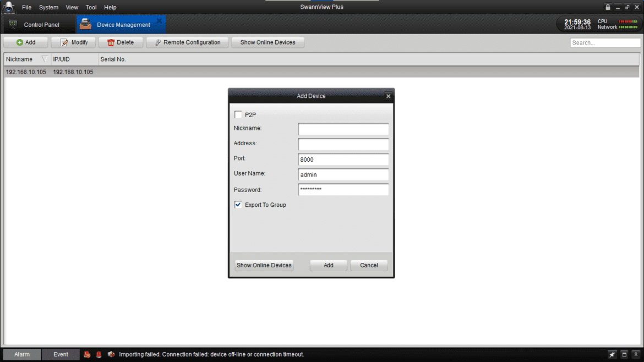
Task: Pin the alarm panel using the pin icon
Action: coord(612,354)
